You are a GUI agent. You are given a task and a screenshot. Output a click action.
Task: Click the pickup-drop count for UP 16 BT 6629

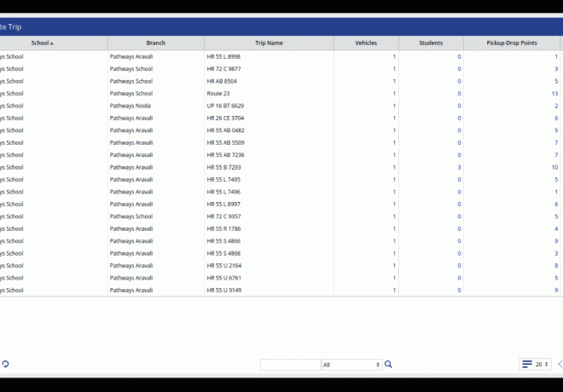[x=556, y=106]
